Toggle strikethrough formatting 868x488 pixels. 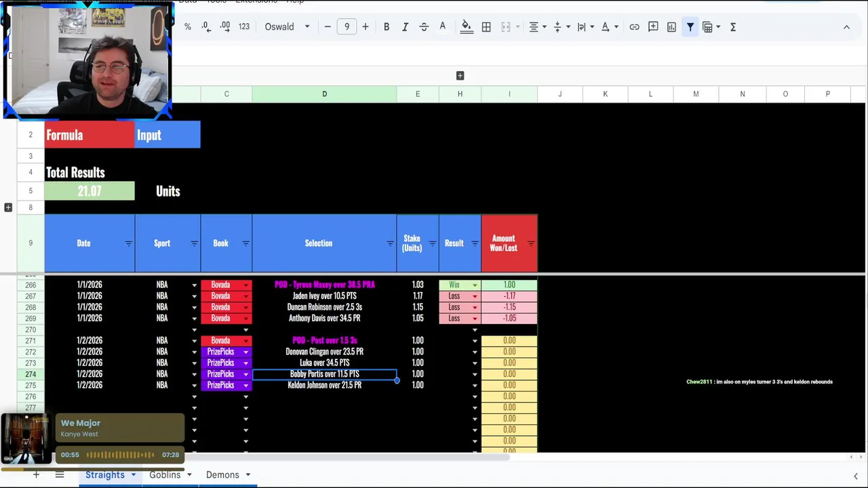424,27
